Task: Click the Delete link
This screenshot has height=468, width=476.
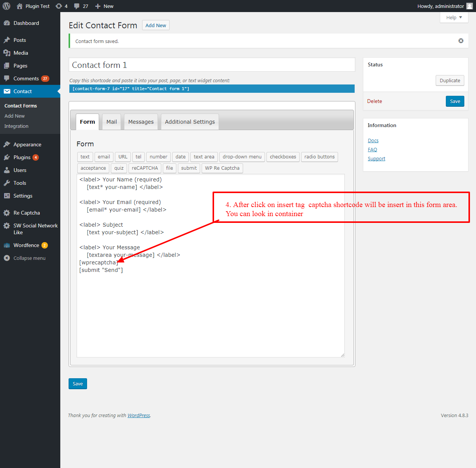Action: (x=375, y=101)
